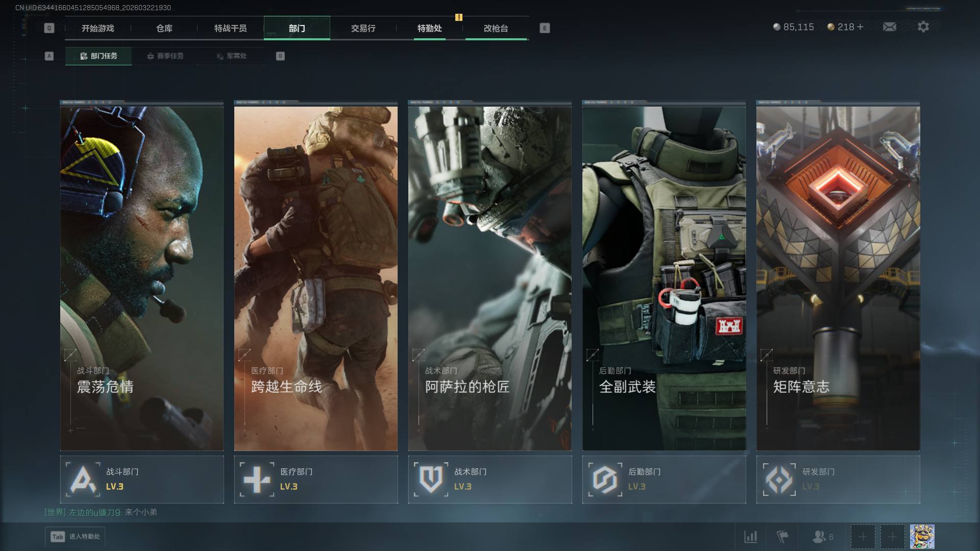
Task: Open the 矩阵意志 research card
Action: click(838, 278)
